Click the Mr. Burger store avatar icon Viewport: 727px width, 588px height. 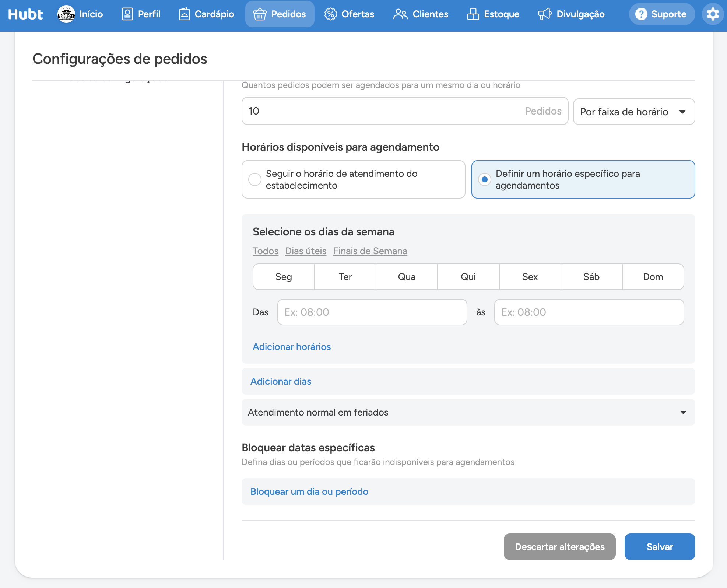point(66,14)
